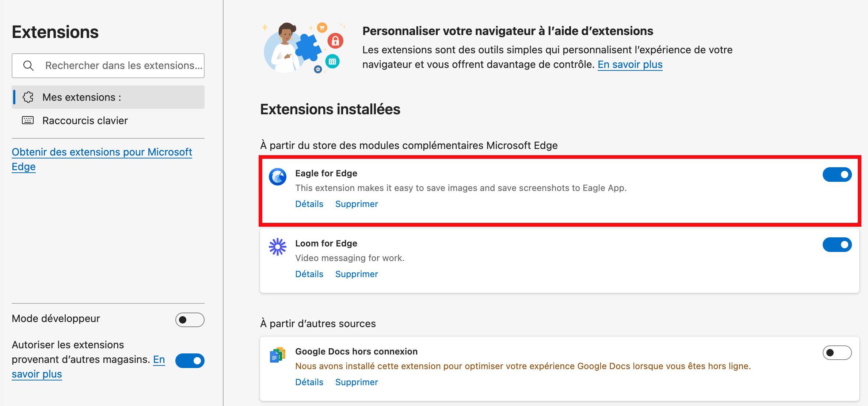Select the Mes extensions sidebar item
This screenshot has width=868, height=406.
coord(108,97)
